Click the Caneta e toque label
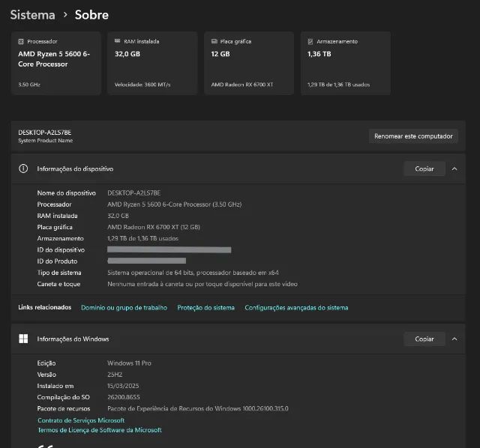This screenshot has width=480, height=448. 58,284
